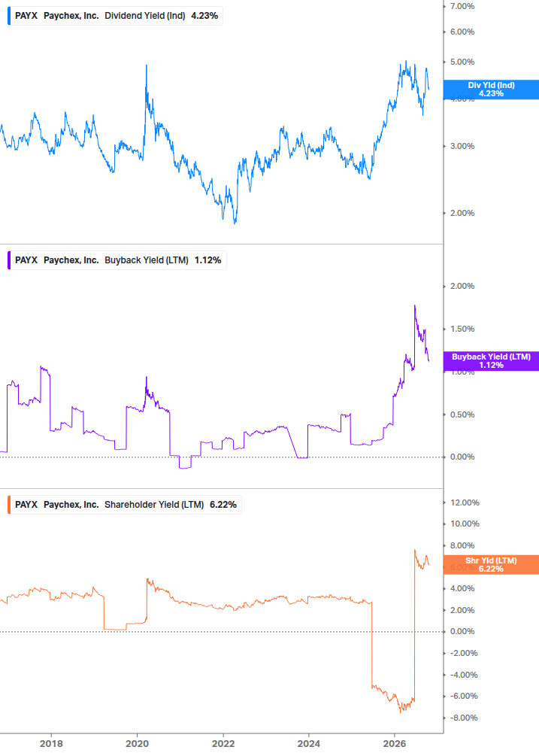Click the -4.00% tick on shareholder yield axis
Viewport: 539px width, 756px height.
click(463, 675)
